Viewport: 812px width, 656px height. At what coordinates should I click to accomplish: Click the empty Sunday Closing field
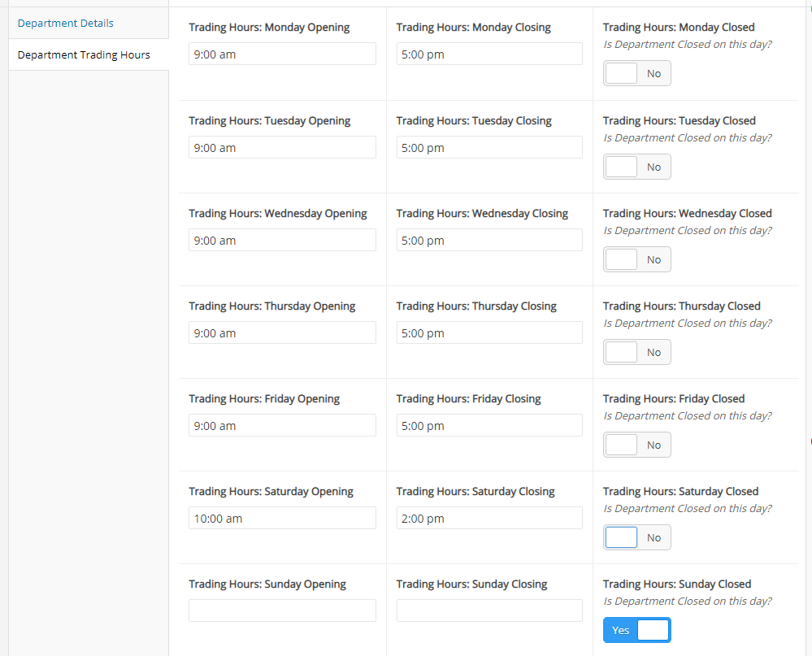click(x=489, y=610)
